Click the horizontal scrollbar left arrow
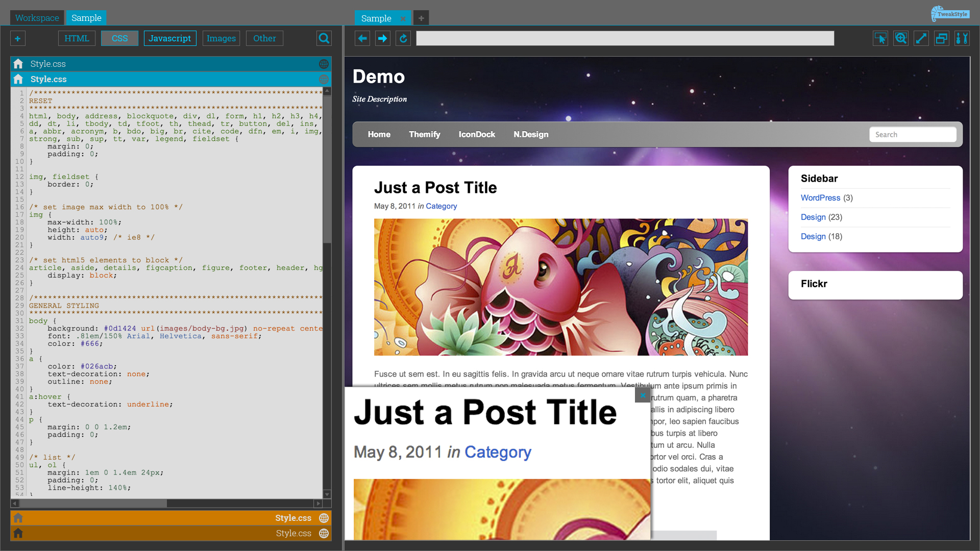The width and height of the screenshot is (980, 551). (14, 503)
